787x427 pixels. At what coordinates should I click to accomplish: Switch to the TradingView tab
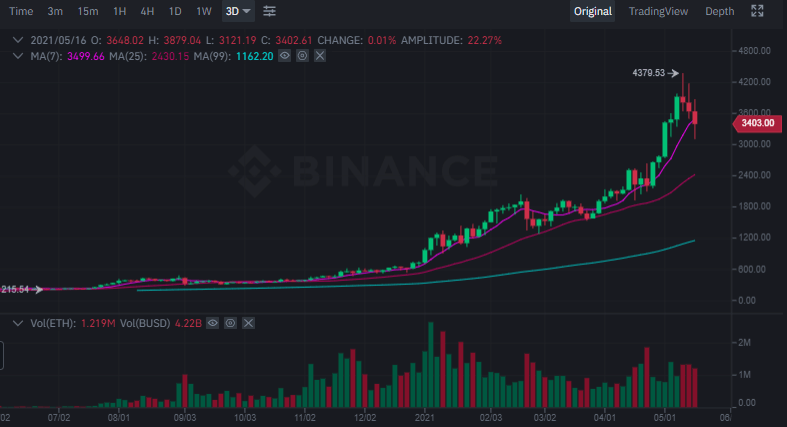[658, 11]
